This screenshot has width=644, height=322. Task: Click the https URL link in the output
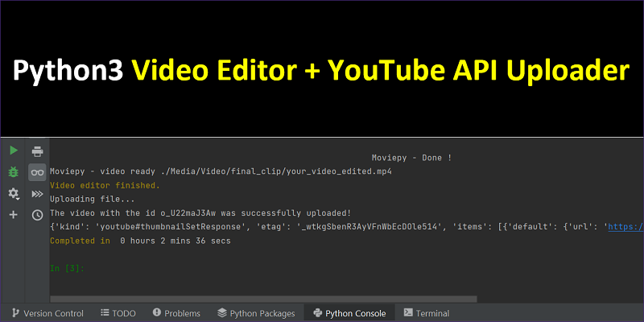(x=625, y=227)
